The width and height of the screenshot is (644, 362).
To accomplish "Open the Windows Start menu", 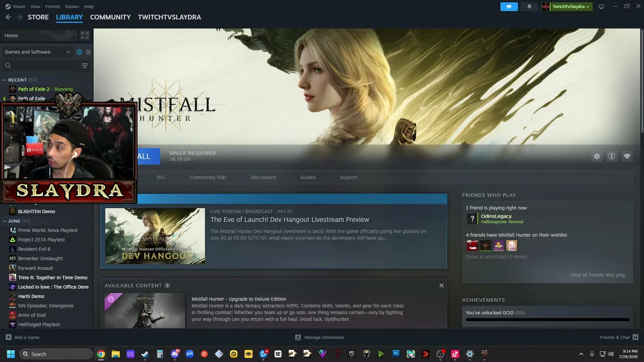I will (x=11, y=354).
